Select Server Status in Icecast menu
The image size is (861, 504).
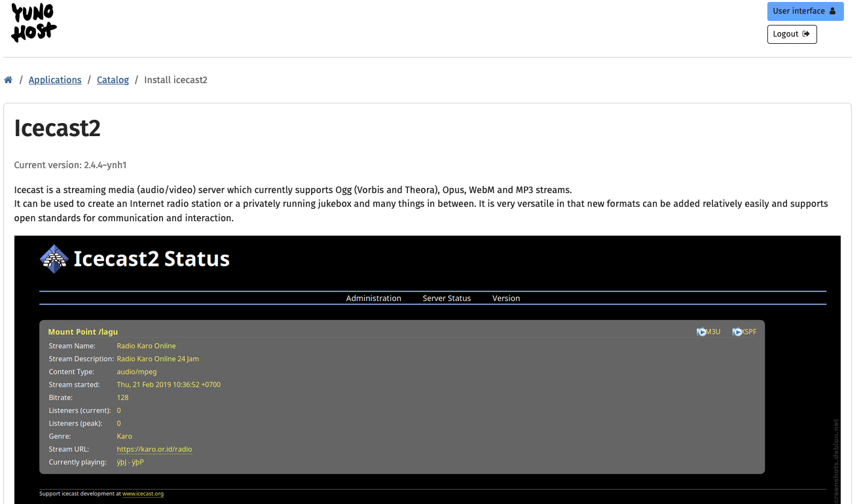tap(447, 298)
